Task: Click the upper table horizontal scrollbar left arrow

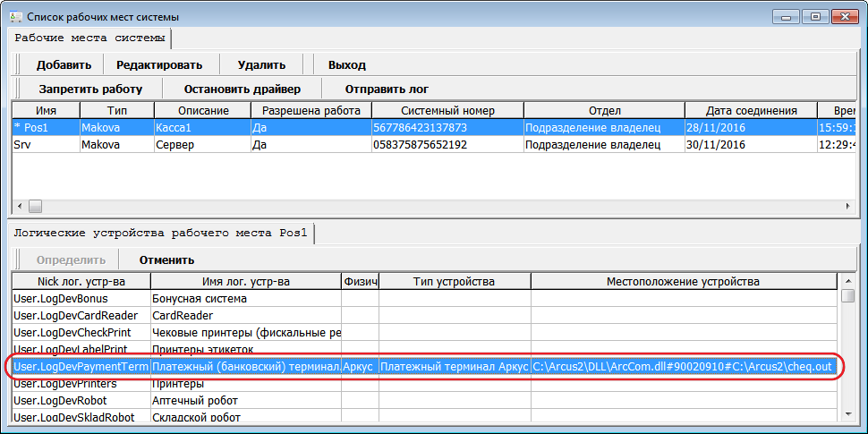Action: [x=19, y=206]
